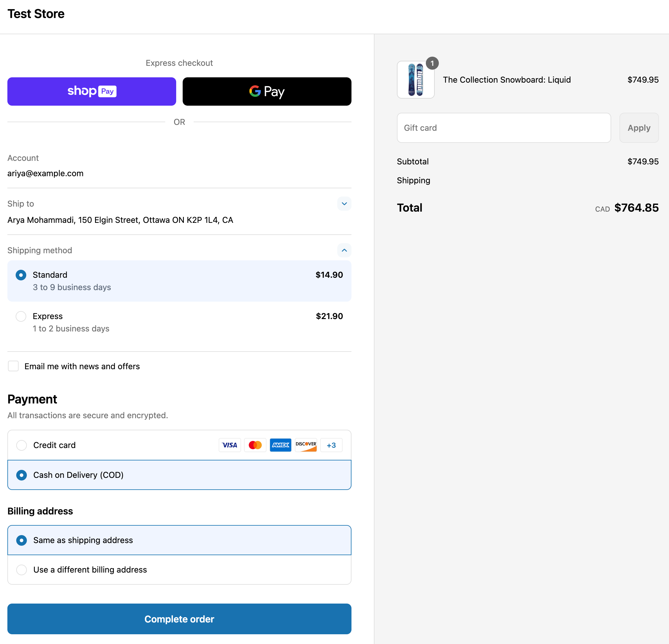This screenshot has width=669, height=644.
Task: Select Use a different billing address
Action: pyautogui.click(x=22, y=570)
